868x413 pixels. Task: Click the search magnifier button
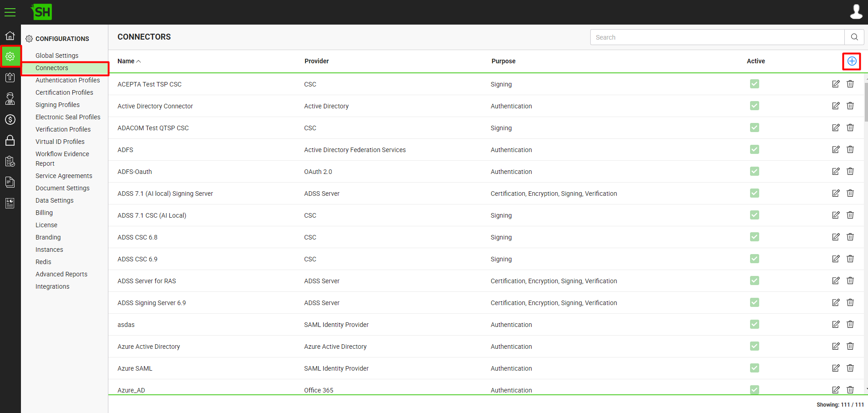point(854,37)
